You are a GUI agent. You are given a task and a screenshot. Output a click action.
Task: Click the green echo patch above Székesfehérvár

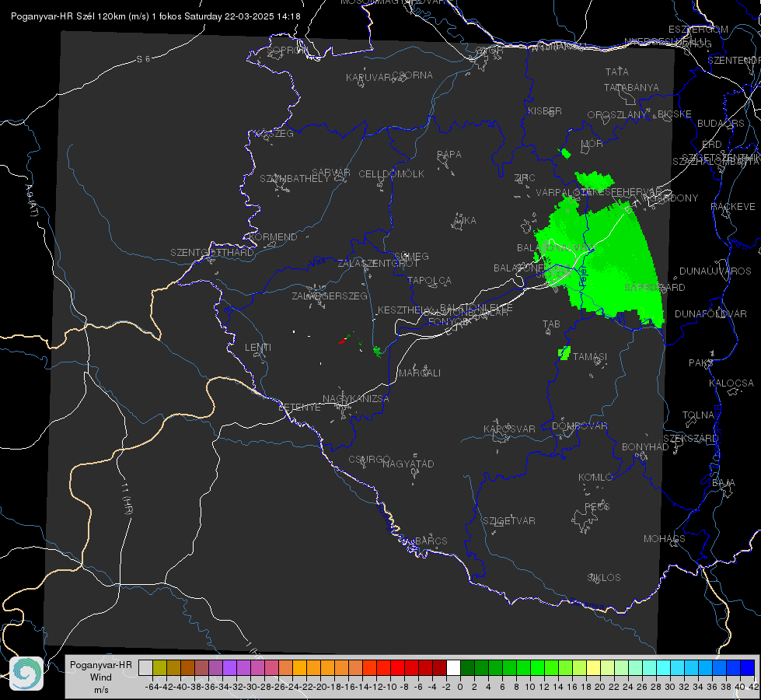coord(594,180)
